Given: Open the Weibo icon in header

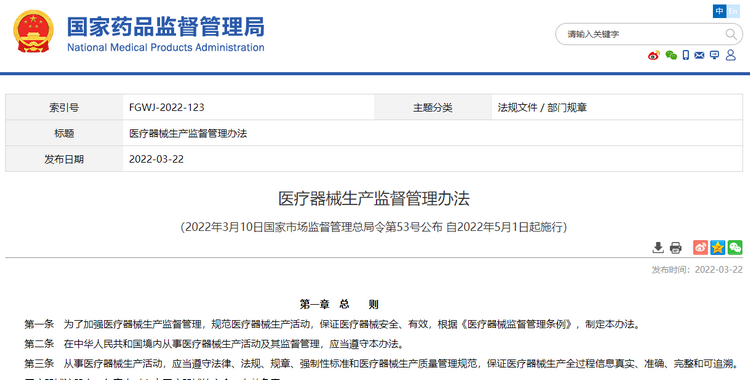Looking at the screenshot, I should click(654, 56).
